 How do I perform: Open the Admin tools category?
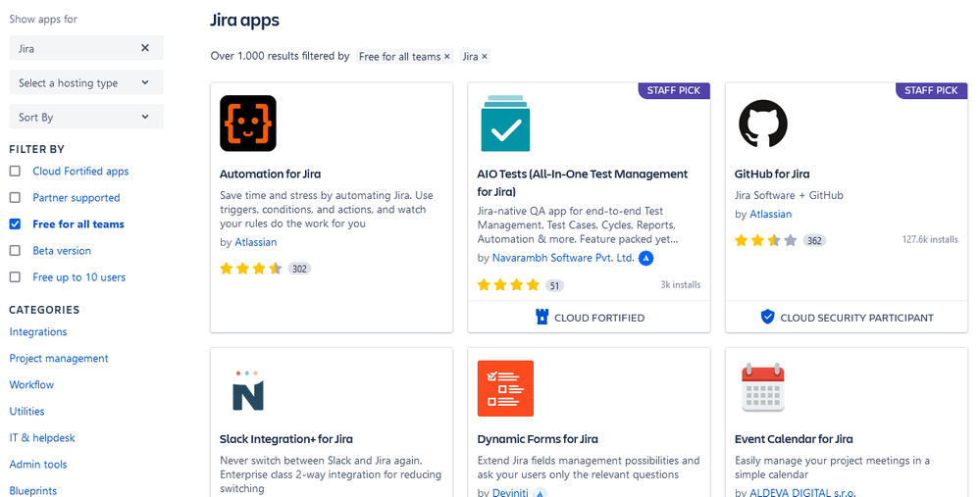[38, 465]
